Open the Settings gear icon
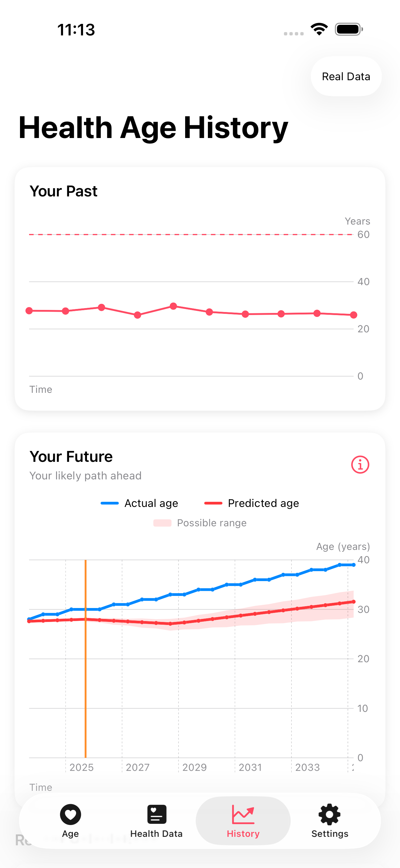 coord(329,814)
